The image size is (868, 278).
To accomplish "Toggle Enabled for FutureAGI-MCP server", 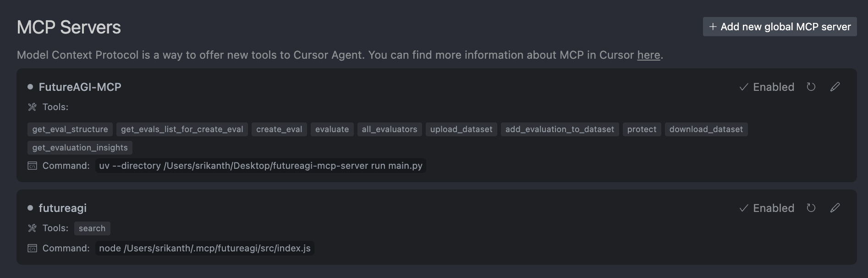I will 767,87.
